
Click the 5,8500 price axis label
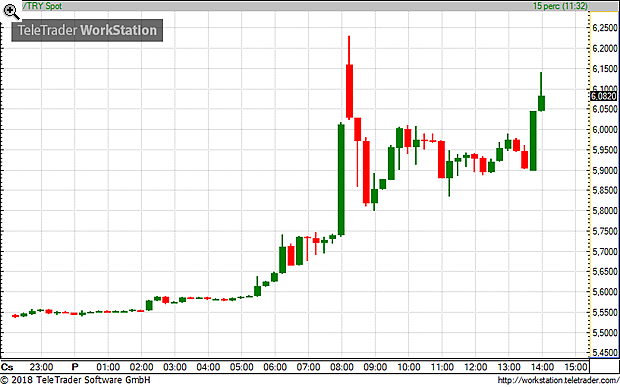click(605, 191)
